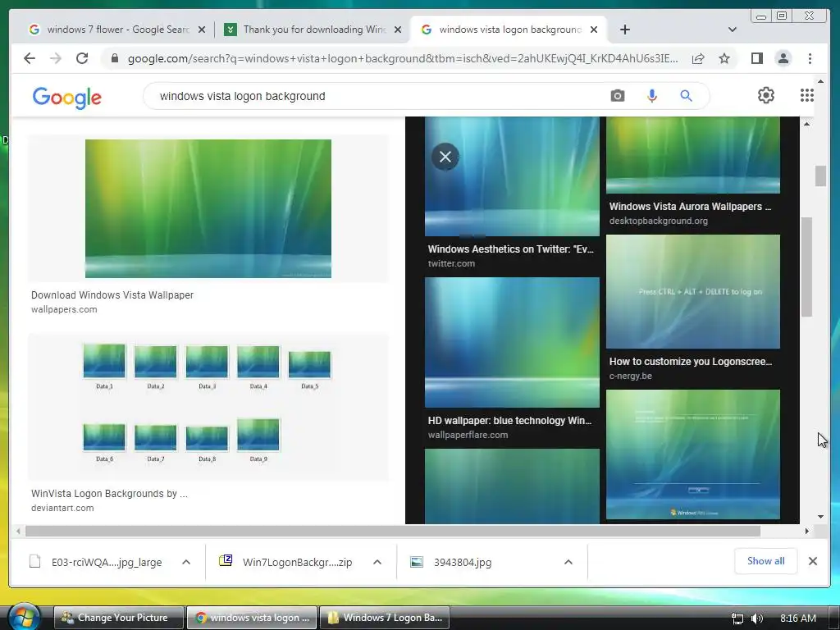The height and width of the screenshot is (630, 840).
Task: Click the horizontal scrollbar right arrow
Action: point(807,531)
